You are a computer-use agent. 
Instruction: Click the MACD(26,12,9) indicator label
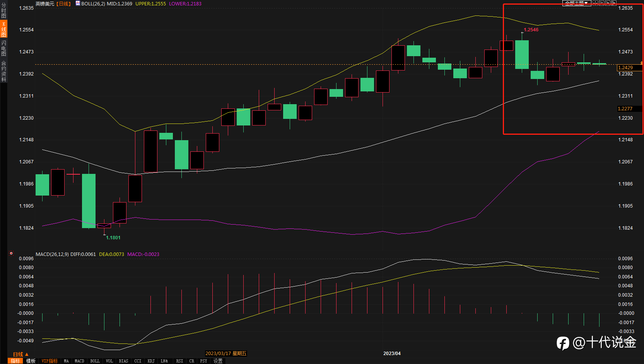point(52,254)
